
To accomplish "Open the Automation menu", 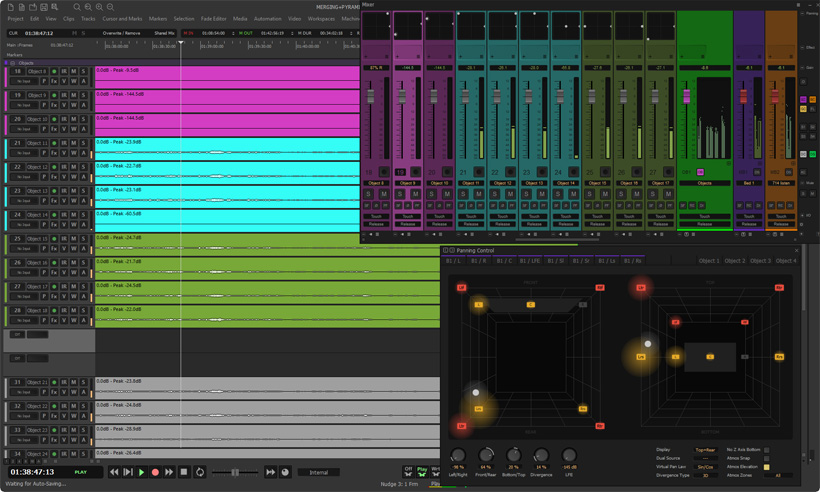I will 267,19.
